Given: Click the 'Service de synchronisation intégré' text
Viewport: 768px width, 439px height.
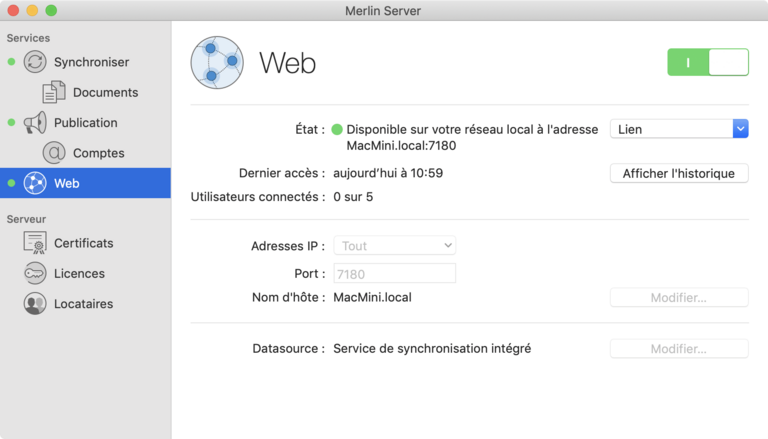Looking at the screenshot, I should point(432,348).
